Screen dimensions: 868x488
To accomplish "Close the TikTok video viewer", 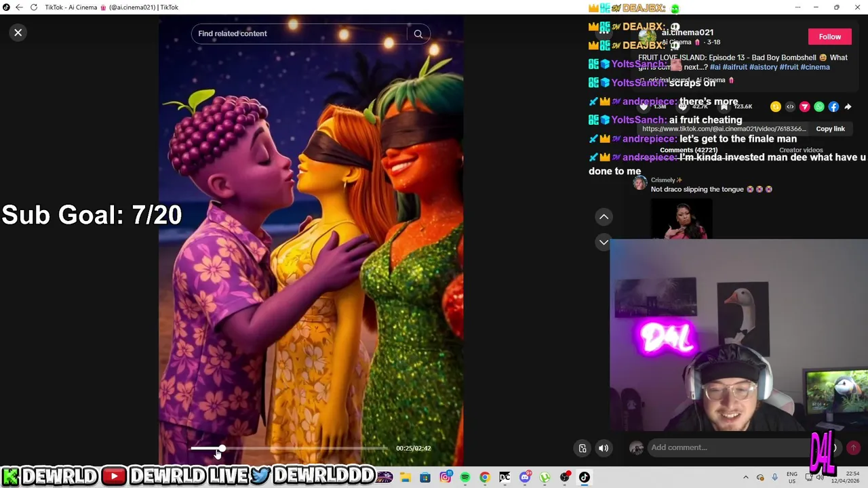I will tap(18, 33).
